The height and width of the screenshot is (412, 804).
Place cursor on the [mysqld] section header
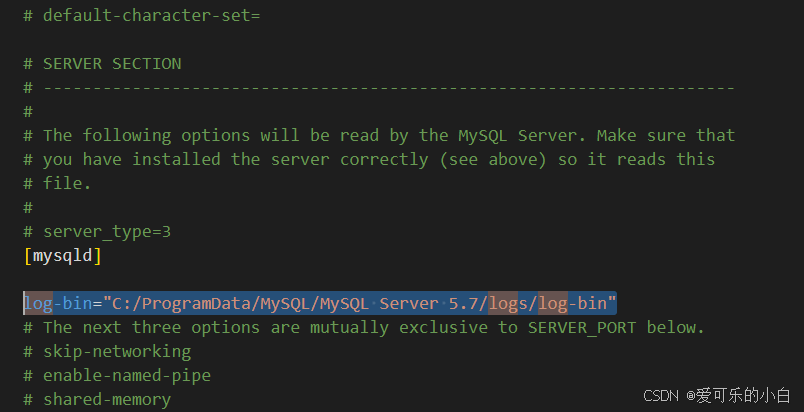(x=62, y=255)
